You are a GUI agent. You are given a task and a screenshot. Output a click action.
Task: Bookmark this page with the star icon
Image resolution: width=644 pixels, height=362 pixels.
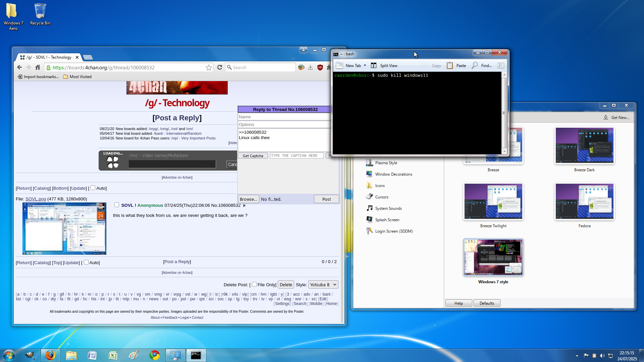[209, 67]
